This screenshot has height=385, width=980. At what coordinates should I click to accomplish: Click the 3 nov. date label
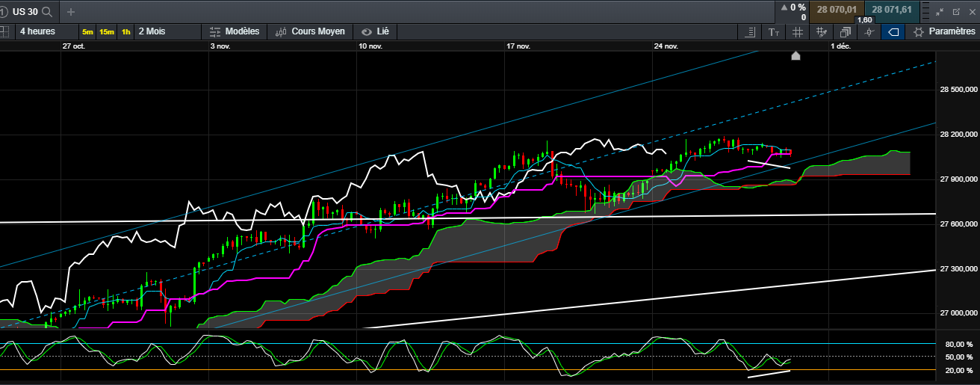point(222,46)
